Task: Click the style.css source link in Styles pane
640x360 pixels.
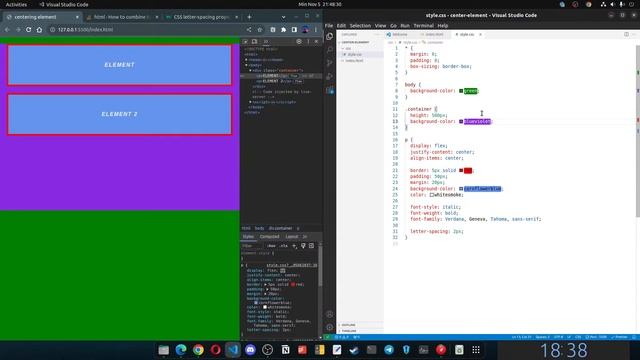Action: [292, 265]
